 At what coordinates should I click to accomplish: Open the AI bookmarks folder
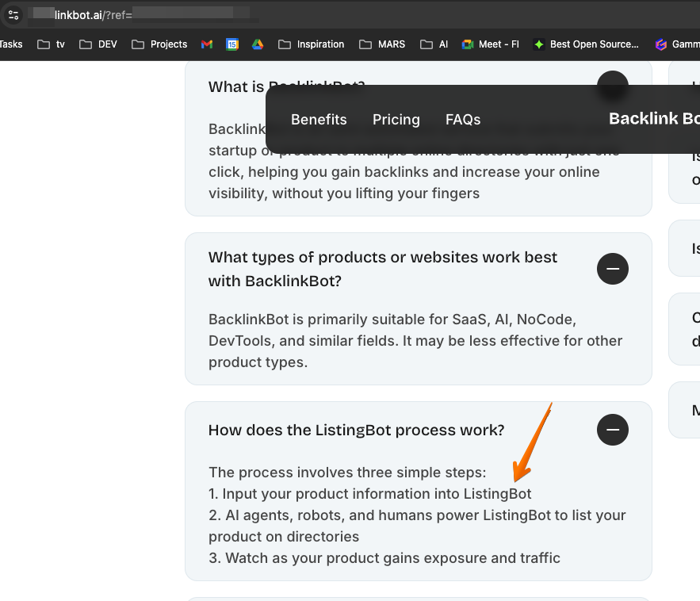point(434,44)
